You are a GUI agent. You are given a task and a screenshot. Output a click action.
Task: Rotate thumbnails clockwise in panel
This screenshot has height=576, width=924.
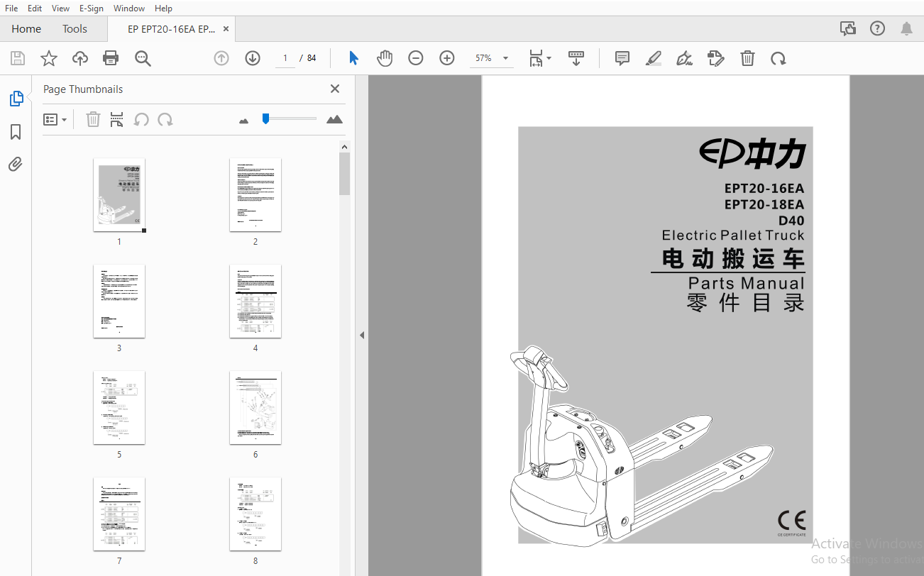click(x=165, y=119)
